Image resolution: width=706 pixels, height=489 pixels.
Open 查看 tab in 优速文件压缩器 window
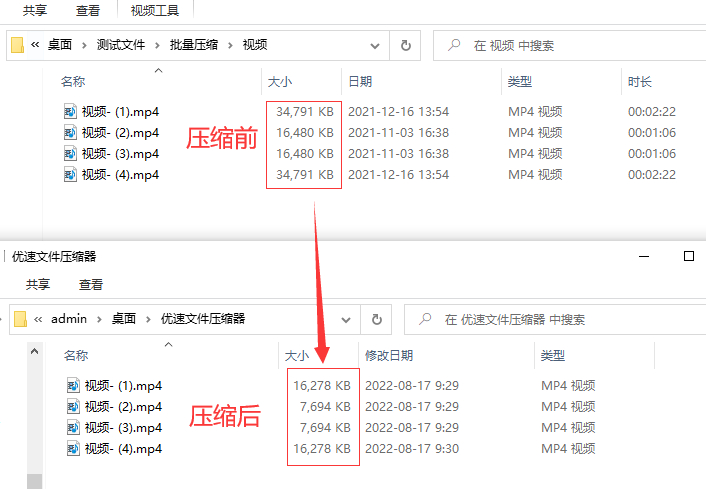(91, 284)
